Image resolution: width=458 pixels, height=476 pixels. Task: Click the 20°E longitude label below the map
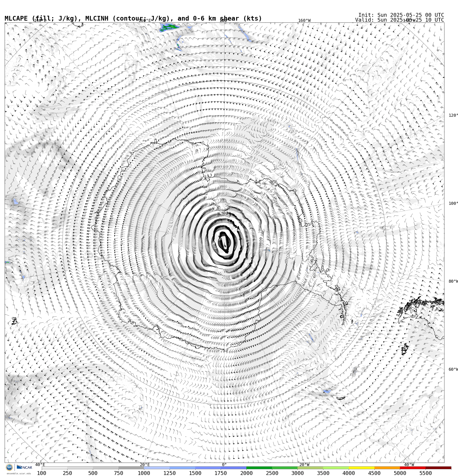click(145, 465)
